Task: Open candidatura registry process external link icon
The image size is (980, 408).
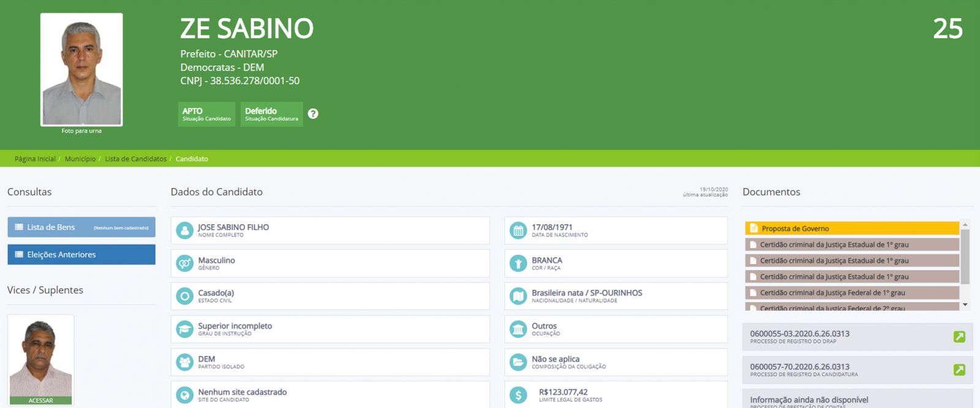Action: click(959, 370)
